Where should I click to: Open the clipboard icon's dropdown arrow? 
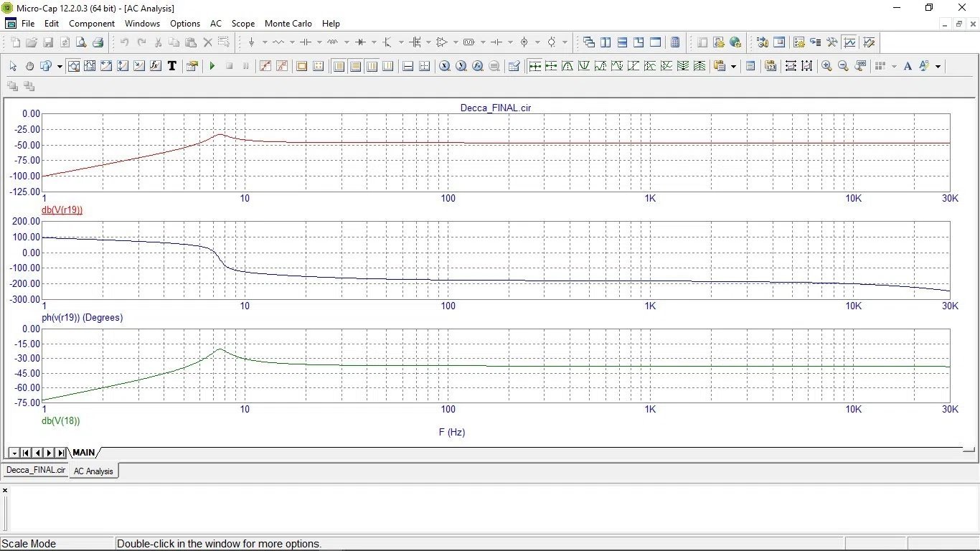(x=733, y=66)
